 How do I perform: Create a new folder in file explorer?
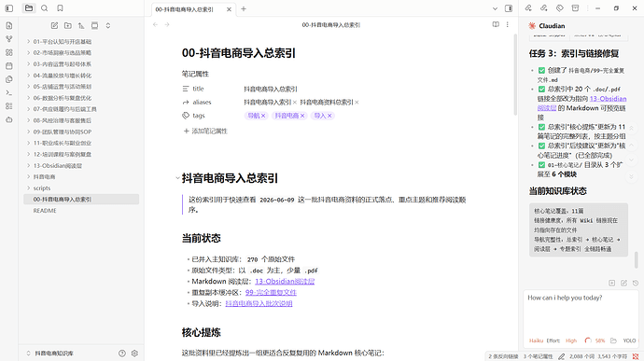pyautogui.click(x=68, y=25)
